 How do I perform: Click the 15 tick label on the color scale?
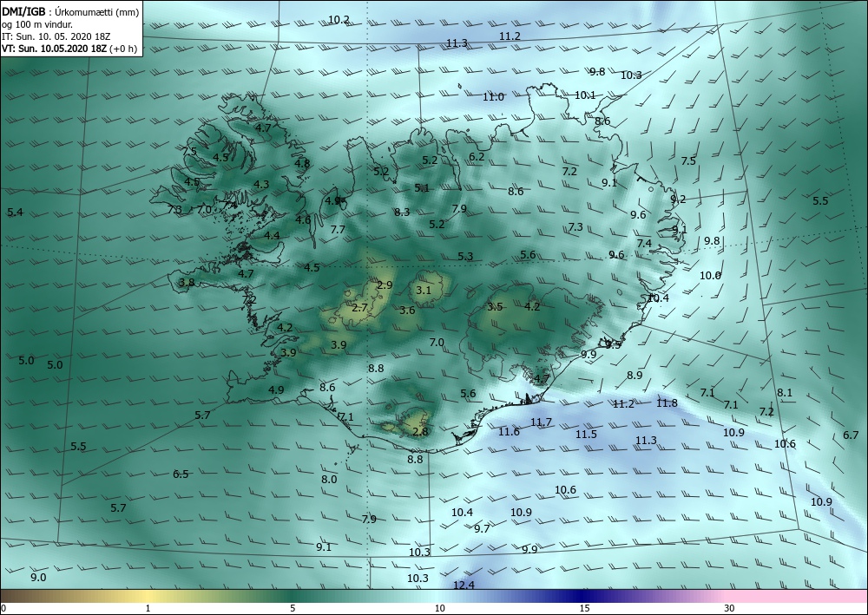pyautogui.click(x=584, y=608)
